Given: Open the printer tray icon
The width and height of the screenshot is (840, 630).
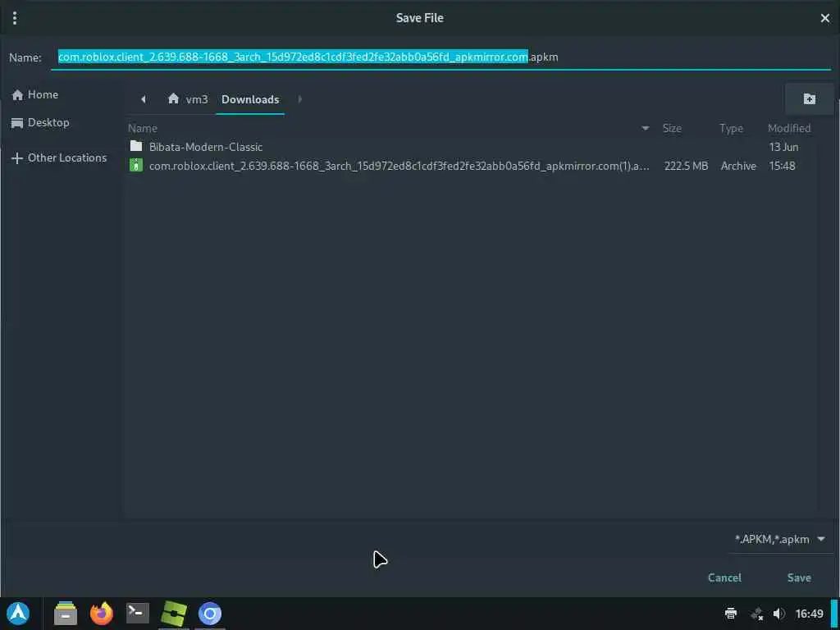Looking at the screenshot, I should [x=731, y=614].
